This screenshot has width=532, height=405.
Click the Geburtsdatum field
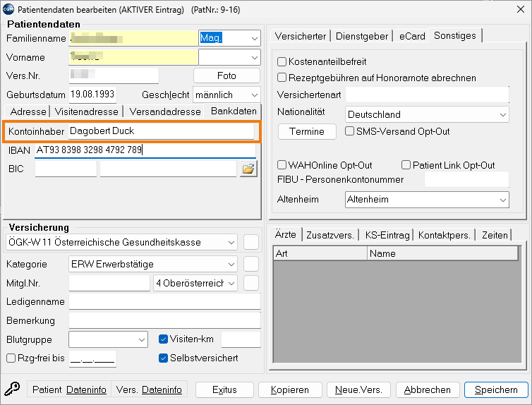92,95
